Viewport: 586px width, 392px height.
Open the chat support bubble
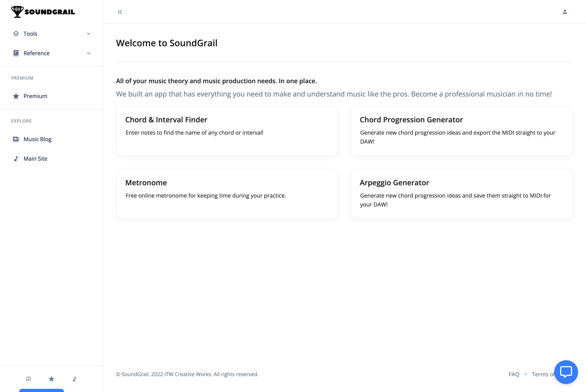566,372
